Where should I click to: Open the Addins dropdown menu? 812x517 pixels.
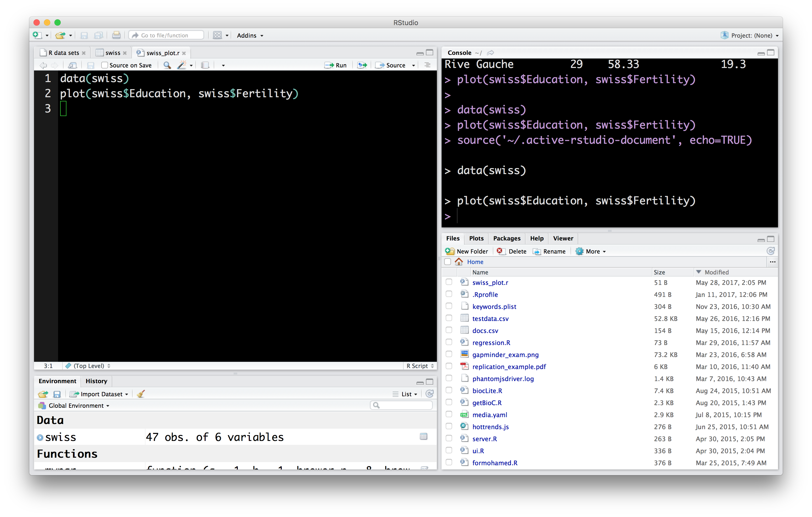coord(250,35)
